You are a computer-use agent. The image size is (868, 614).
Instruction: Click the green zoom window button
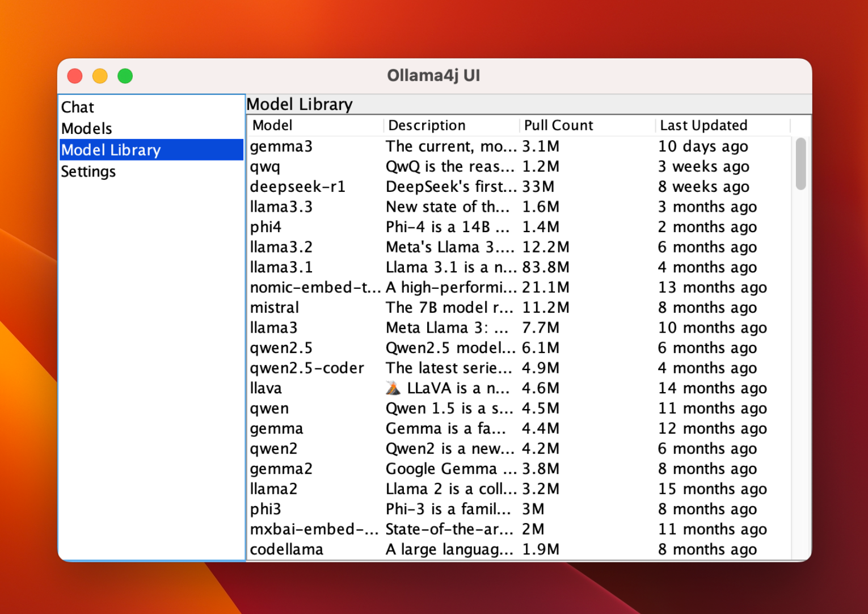click(125, 76)
